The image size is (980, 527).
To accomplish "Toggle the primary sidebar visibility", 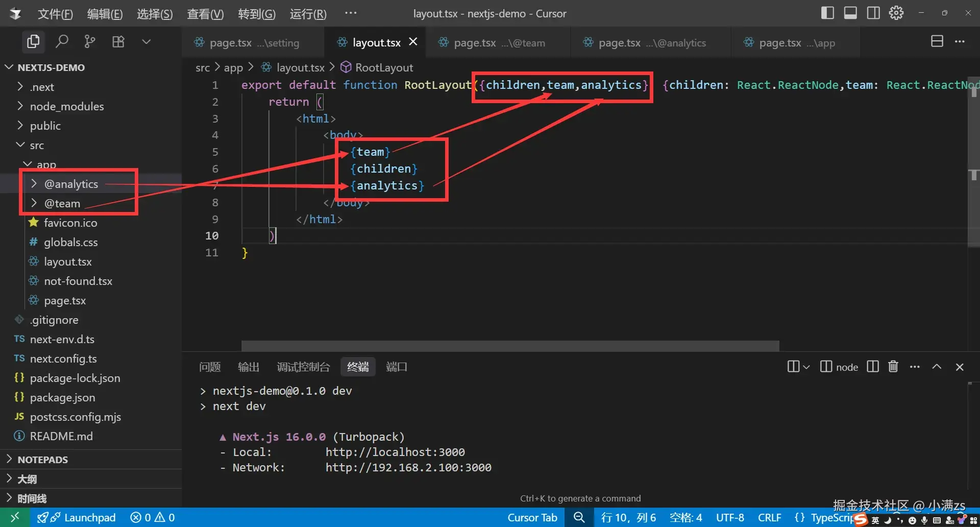I will (827, 13).
